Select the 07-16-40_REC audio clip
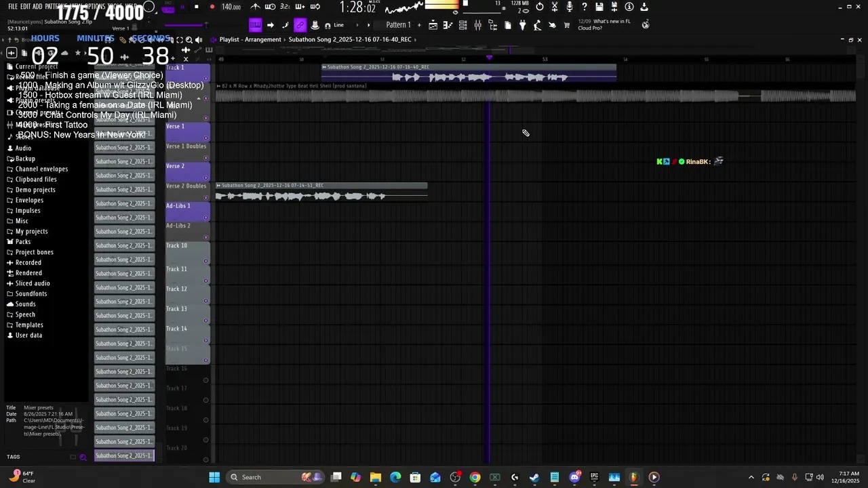Image resolution: width=868 pixels, height=488 pixels. 469,73
